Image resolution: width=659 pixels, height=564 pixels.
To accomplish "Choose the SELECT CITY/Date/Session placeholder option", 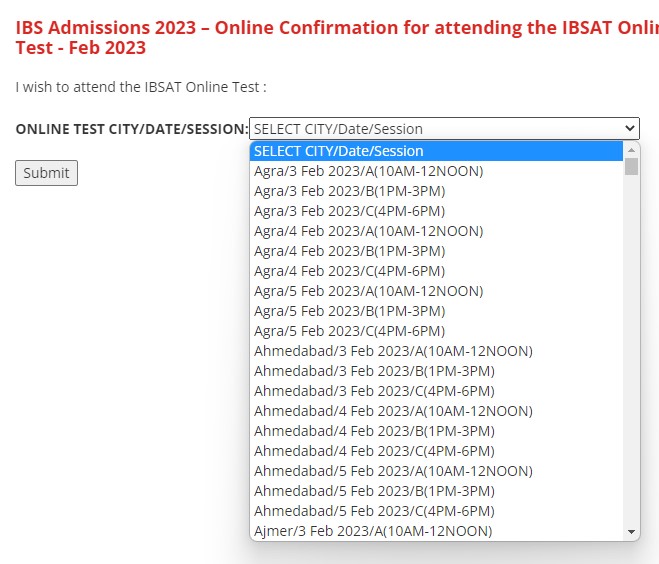I will (x=338, y=151).
